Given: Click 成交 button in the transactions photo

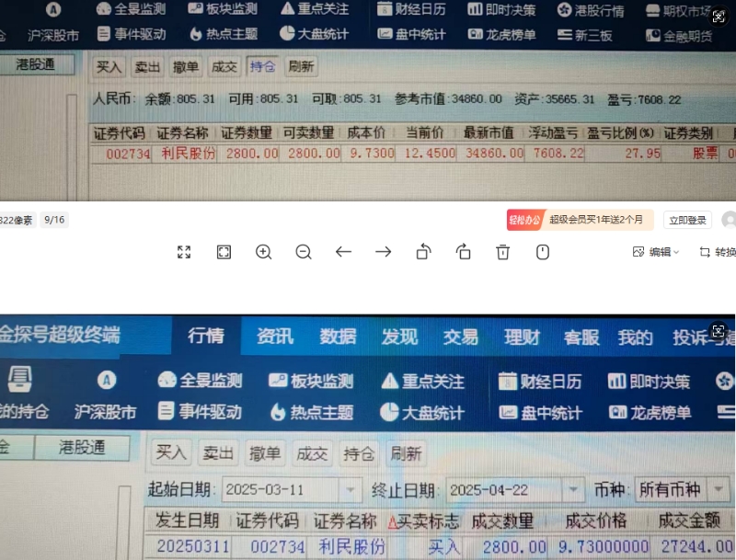Looking at the screenshot, I should (312, 453).
